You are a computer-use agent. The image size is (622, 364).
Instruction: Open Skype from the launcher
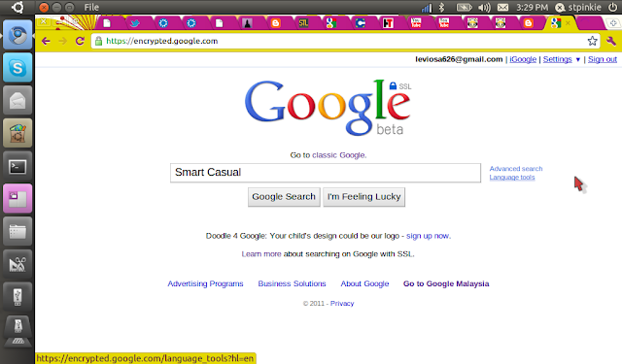coord(17,68)
